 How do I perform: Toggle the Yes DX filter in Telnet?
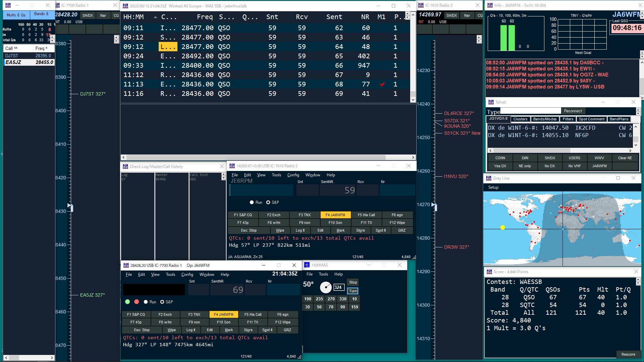pyautogui.click(x=500, y=166)
